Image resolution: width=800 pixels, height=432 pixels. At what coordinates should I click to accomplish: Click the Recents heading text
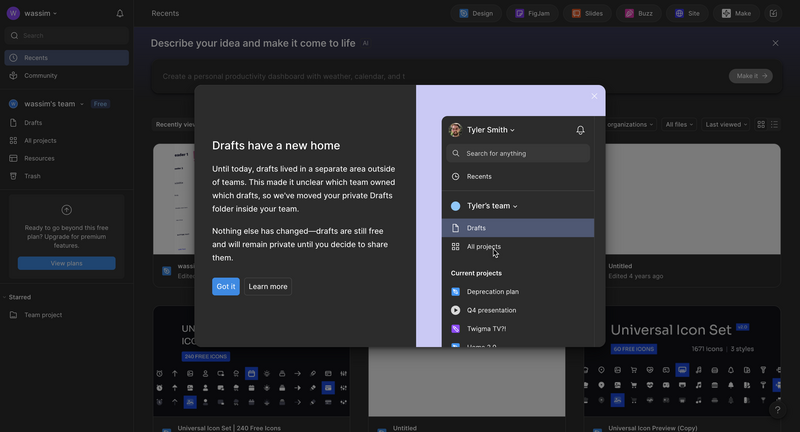pos(165,13)
